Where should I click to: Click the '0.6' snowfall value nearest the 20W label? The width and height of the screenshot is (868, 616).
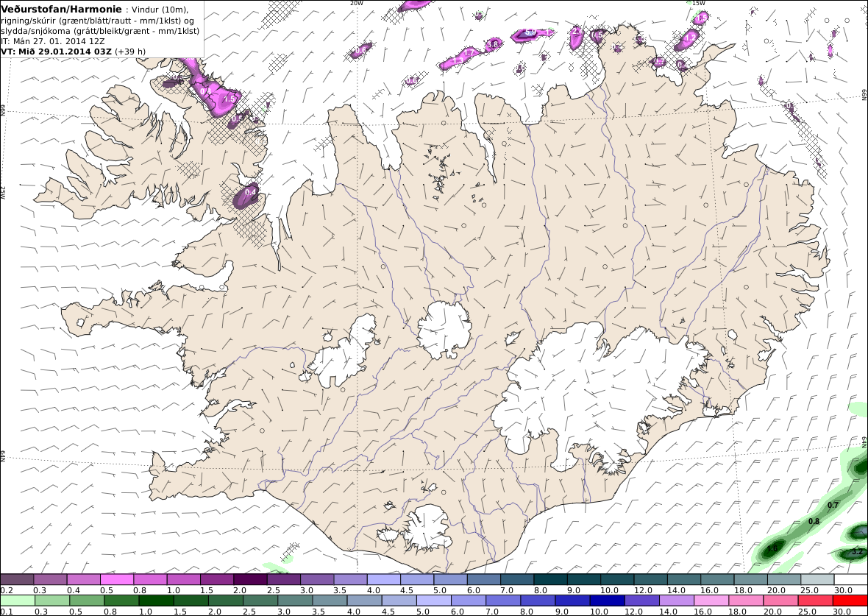click(x=360, y=50)
